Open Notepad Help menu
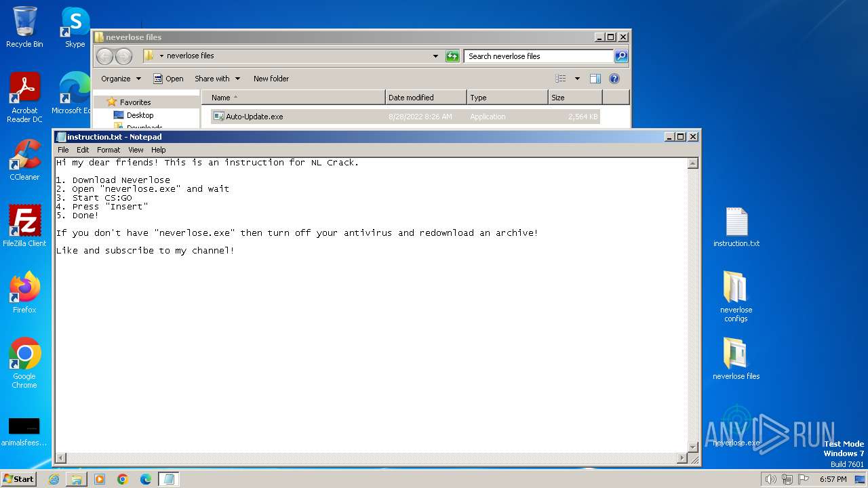This screenshot has width=868, height=488. (x=158, y=150)
